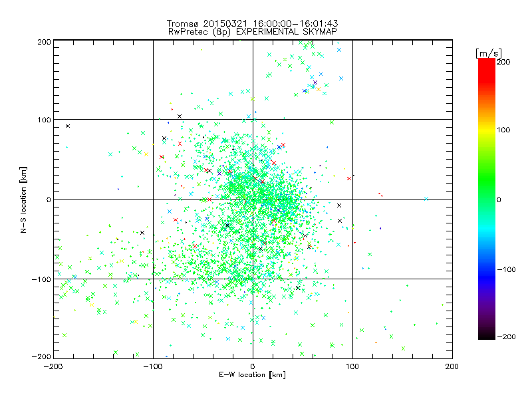Screen dimensions: 532x399
Task: Click the '100' label beside the colorbar
Action: pyautogui.click(x=503, y=130)
